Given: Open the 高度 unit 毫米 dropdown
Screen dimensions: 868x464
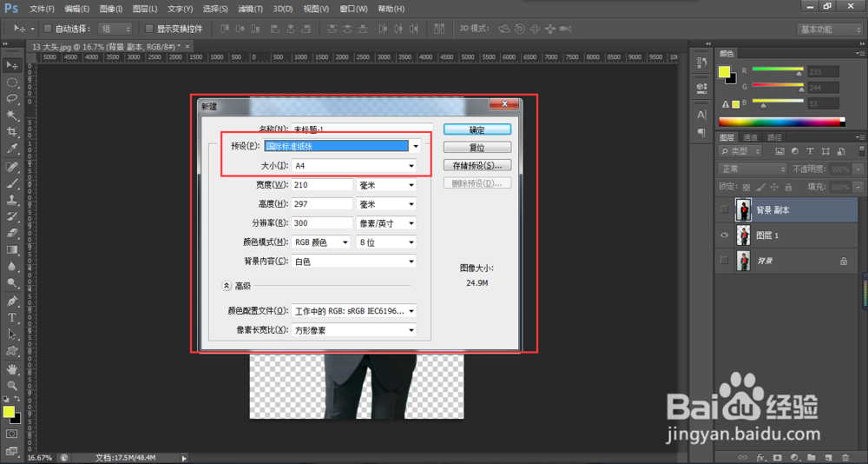Looking at the screenshot, I should (x=386, y=204).
